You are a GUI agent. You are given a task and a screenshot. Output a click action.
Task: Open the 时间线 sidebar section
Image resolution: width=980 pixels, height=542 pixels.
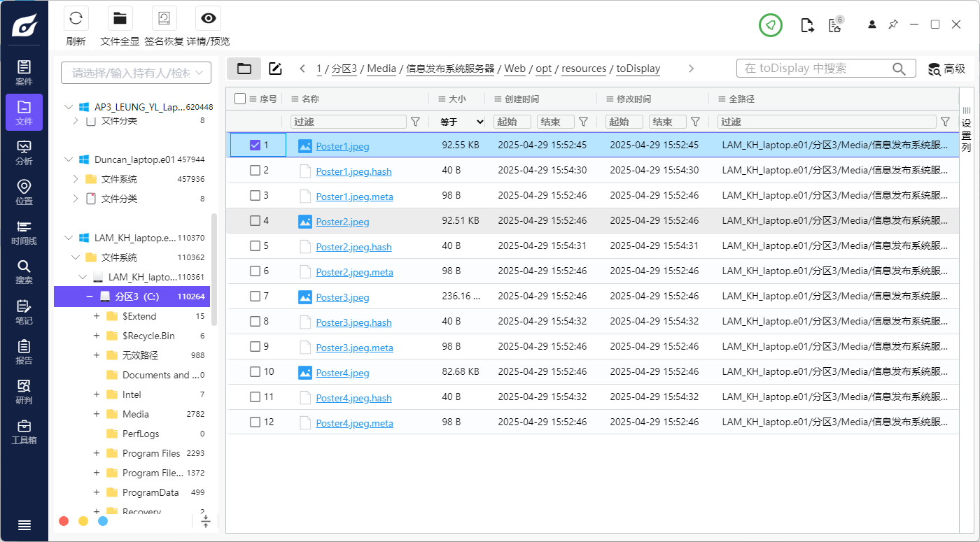[x=24, y=232]
